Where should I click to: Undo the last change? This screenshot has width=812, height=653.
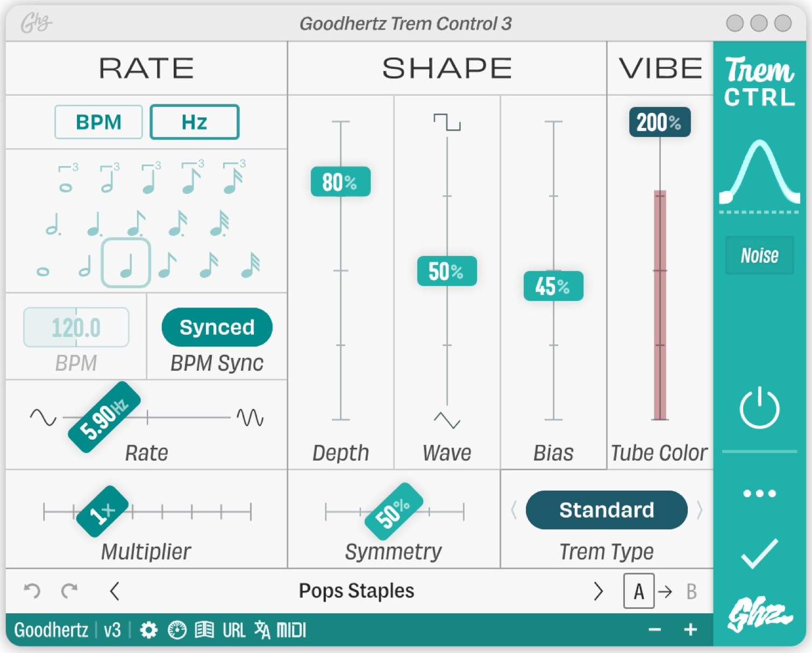click(x=32, y=591)
